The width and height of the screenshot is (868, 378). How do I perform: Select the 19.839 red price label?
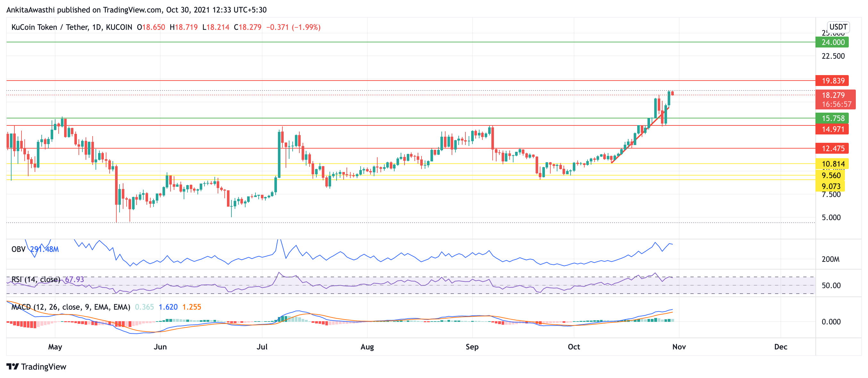point(832,81)
